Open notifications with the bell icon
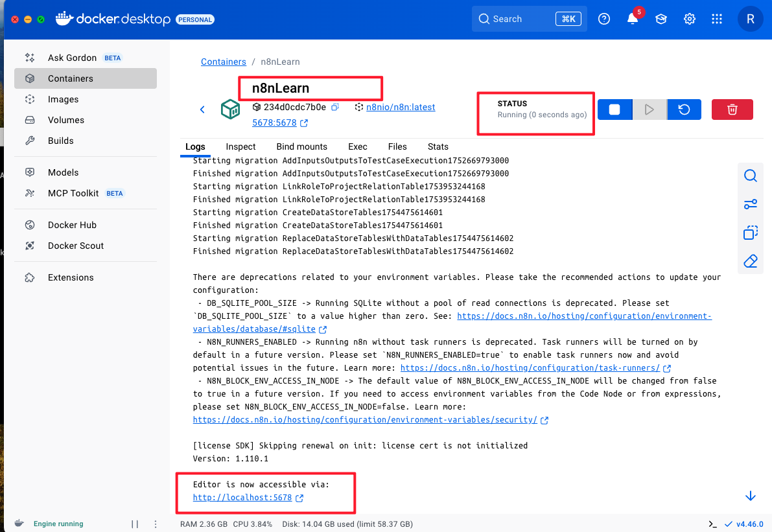The width and height of the screenshot is (772, 532). point(633,19)
